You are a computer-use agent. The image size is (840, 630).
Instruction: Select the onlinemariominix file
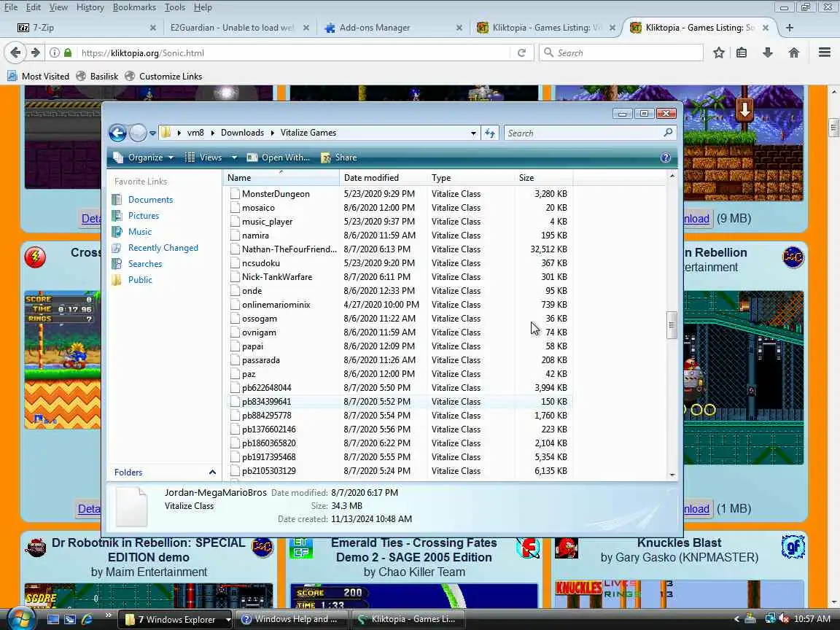click(x=276, y=305)
